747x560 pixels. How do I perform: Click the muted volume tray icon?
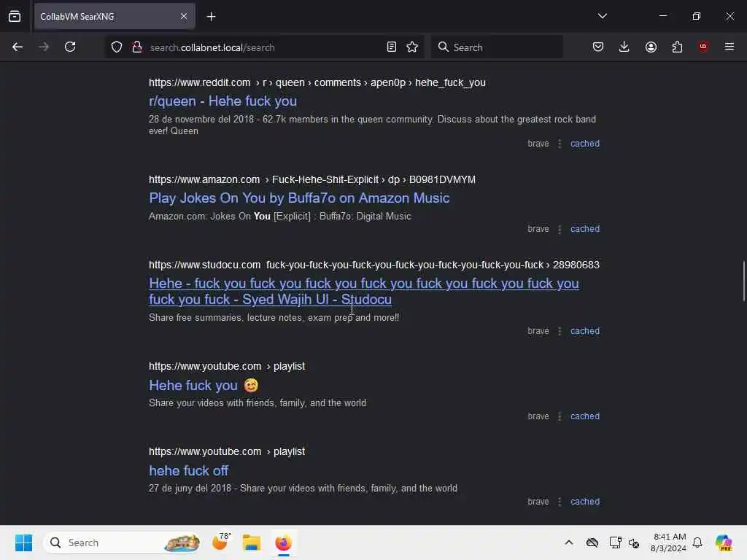pos(634,542)
